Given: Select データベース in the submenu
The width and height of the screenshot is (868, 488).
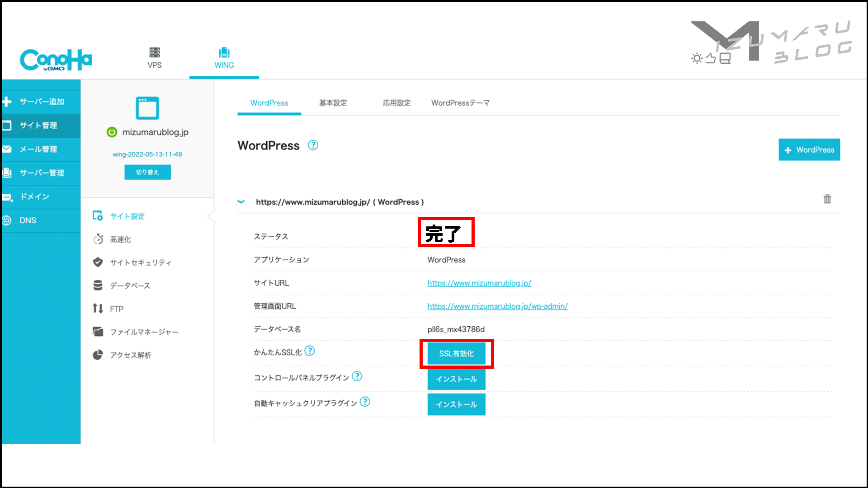Looking at the screenshot, I should click(x=130, y=286).
